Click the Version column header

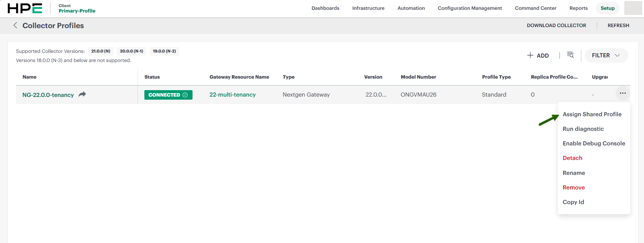(x=373, y=77)
